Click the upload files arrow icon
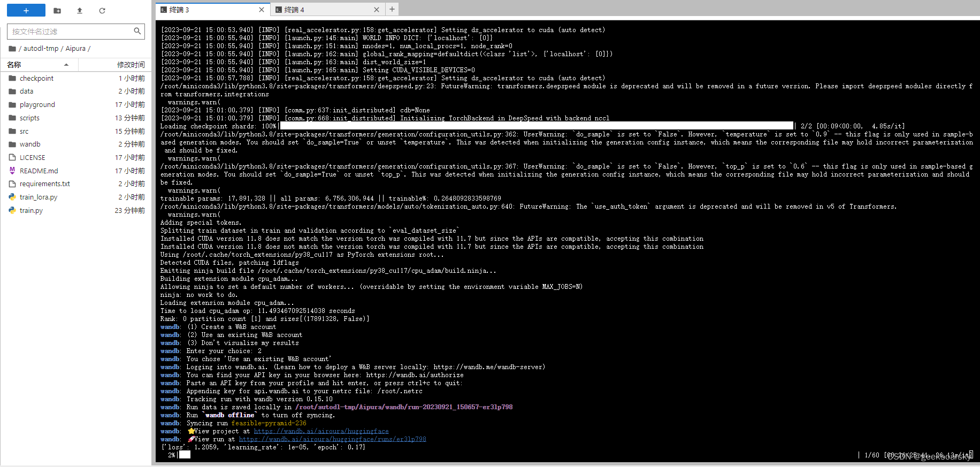The width and height of the screenshot is (980, 467). tap(80, 10)
